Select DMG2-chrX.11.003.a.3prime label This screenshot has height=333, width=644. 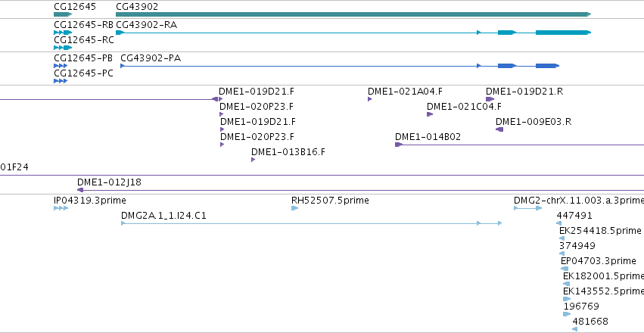(x=579, y=201)
